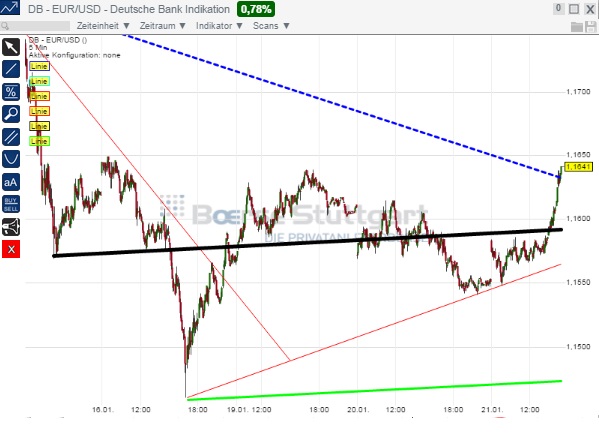The image size is (599, 443).
Task: Activate the aA text annotation tool
Action: click(11, 182)
